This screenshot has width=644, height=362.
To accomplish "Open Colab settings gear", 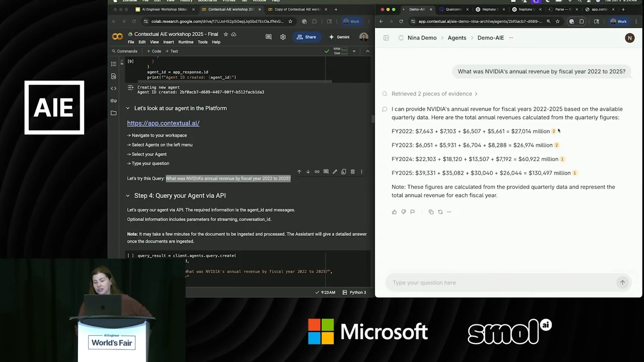I will pyautogui.click(x=283, y=37).
